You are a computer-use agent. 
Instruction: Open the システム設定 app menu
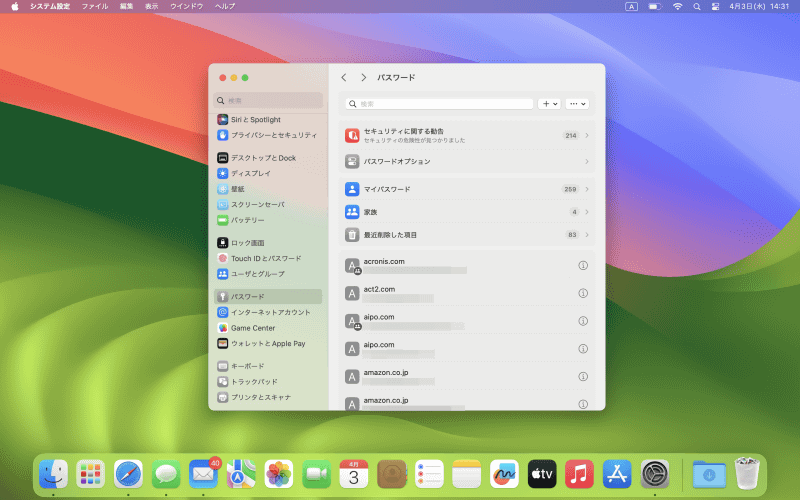(x=50, y=7)
